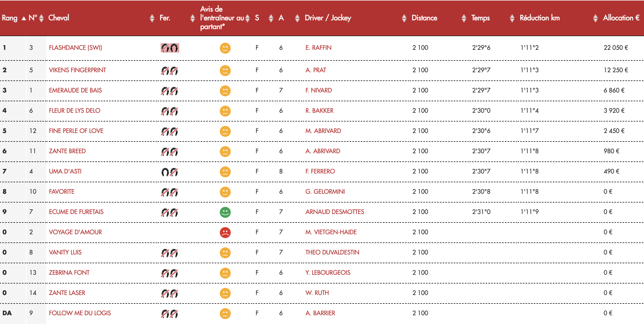Click the horseshoe icon for VANITY LUIS

point(170,253)
